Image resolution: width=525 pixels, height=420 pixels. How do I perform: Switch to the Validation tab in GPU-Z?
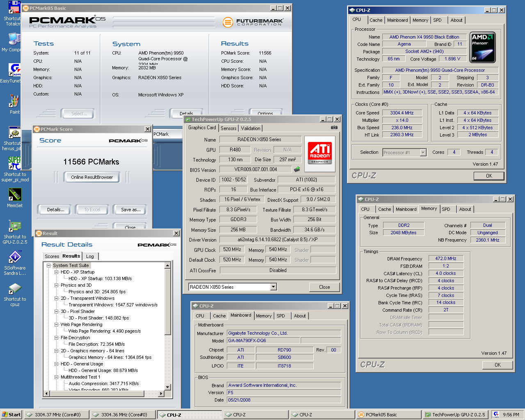[x=251, y=128]
